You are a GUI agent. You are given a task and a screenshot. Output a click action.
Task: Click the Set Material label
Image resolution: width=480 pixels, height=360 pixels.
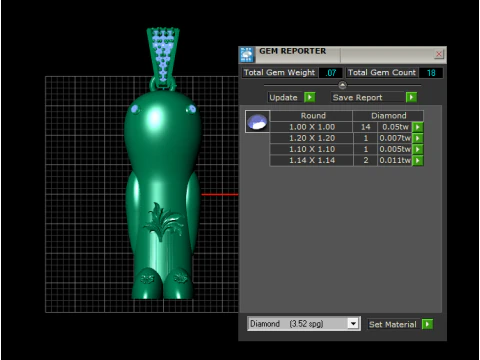tap(393, 324)
